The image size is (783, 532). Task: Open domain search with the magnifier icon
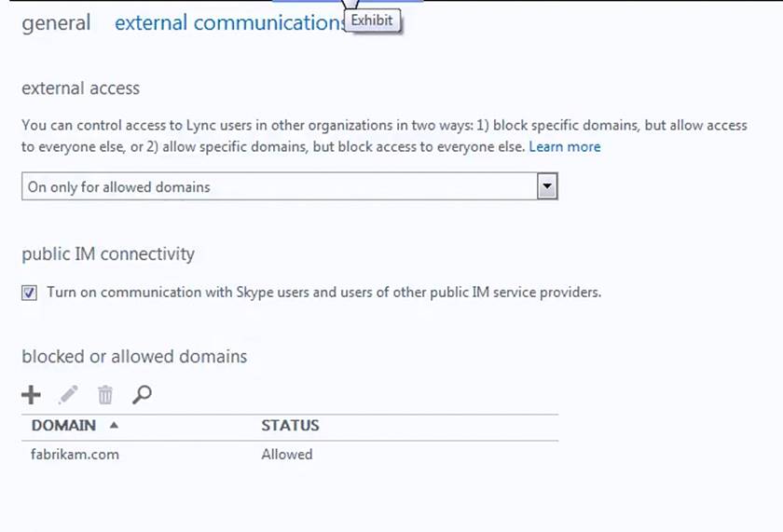point(142,395)
